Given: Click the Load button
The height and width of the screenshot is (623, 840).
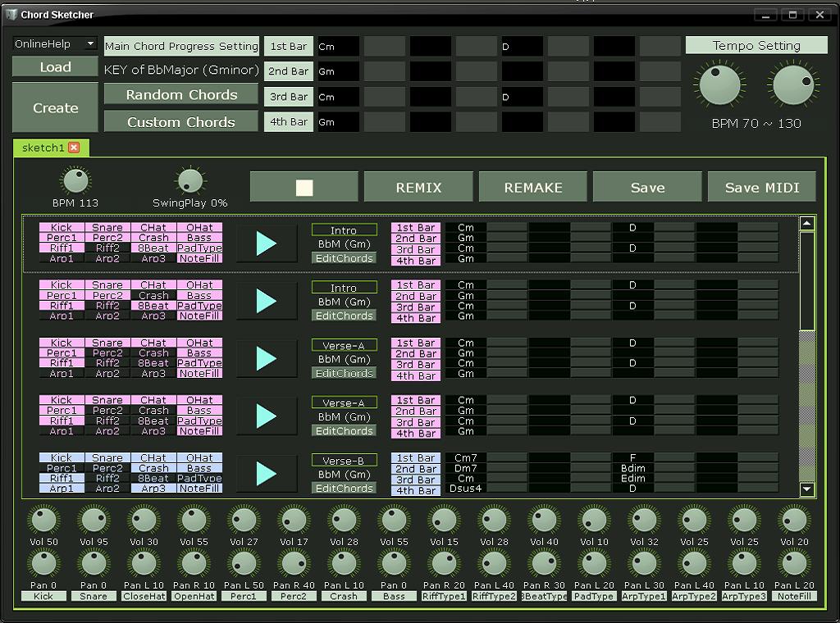Looking at the screenshot, I should pyautogui.click(x=55, y=67).
